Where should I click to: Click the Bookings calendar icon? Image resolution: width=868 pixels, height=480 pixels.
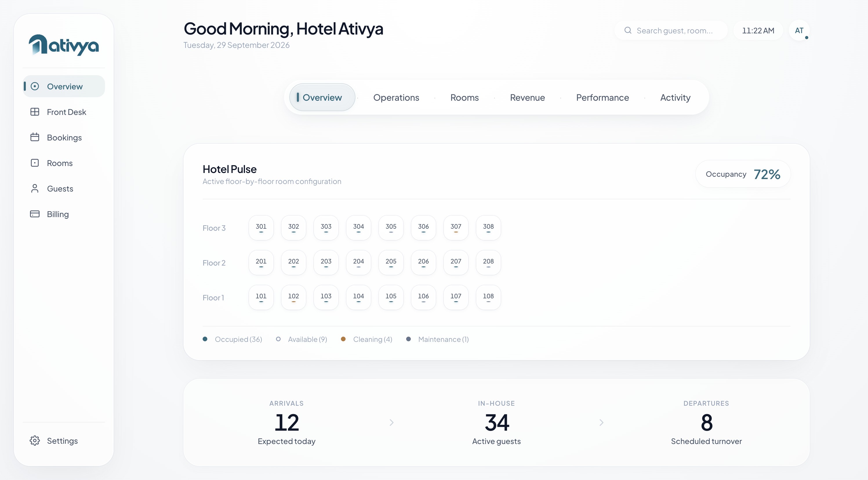(35, 137)
